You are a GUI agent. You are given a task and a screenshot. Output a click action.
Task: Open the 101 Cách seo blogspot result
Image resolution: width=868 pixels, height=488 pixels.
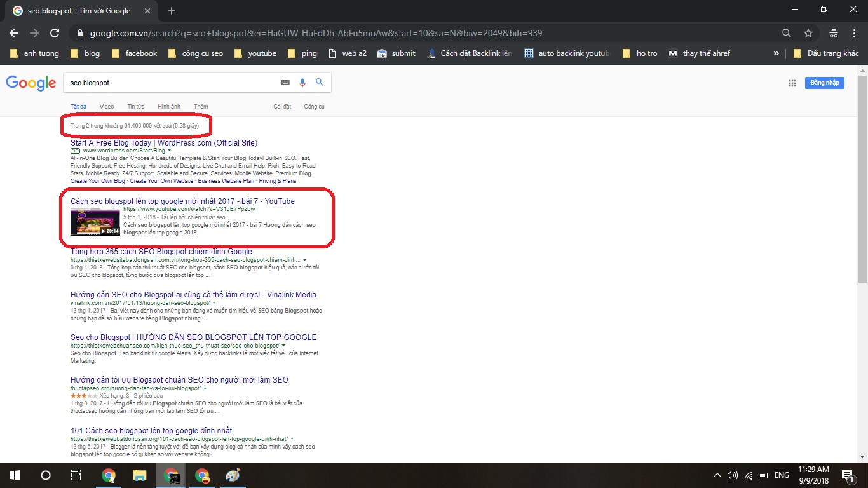(151, 431)
